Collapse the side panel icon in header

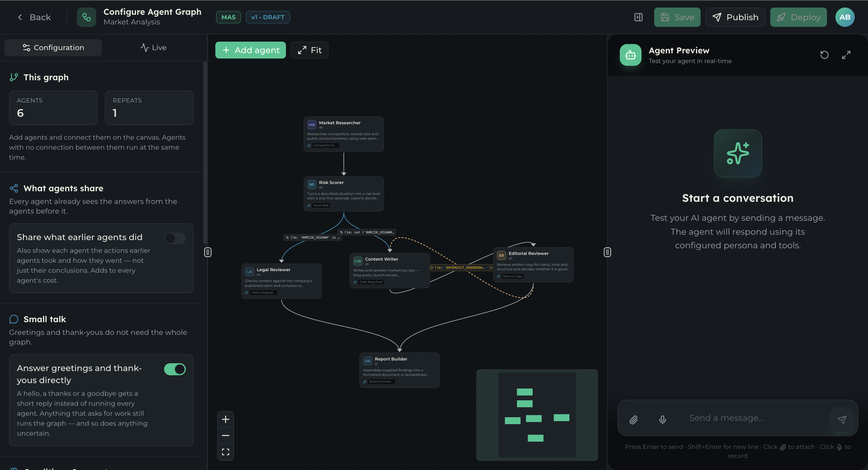click(638, 17)
